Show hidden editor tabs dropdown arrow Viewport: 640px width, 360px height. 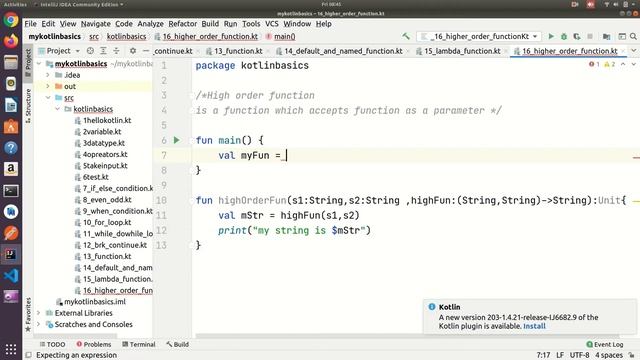[633, 51]
